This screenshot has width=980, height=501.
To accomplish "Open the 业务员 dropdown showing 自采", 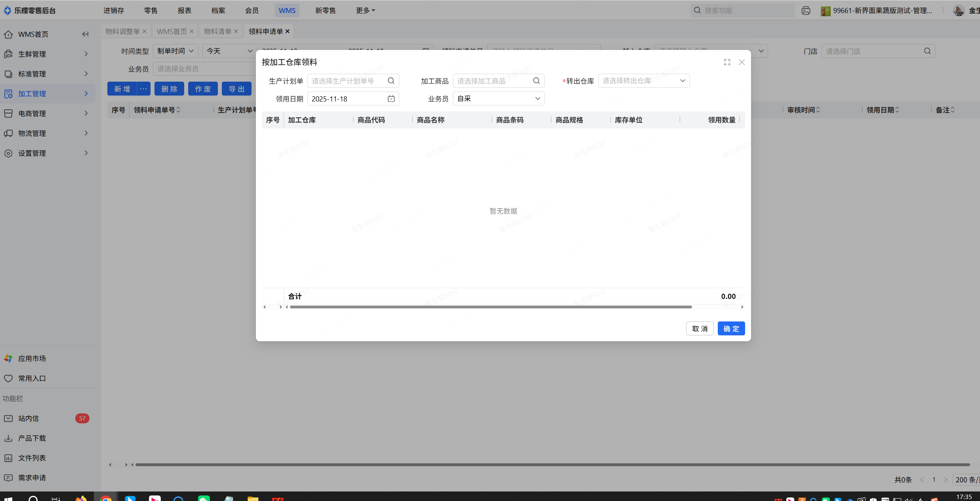I will [498, 99].
